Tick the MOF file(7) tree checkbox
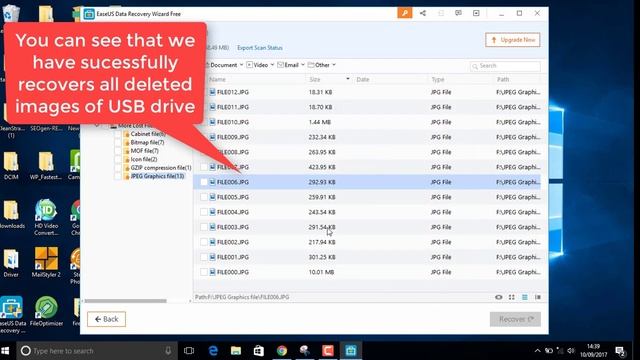The image size is (640, 360). coord(118,151)
